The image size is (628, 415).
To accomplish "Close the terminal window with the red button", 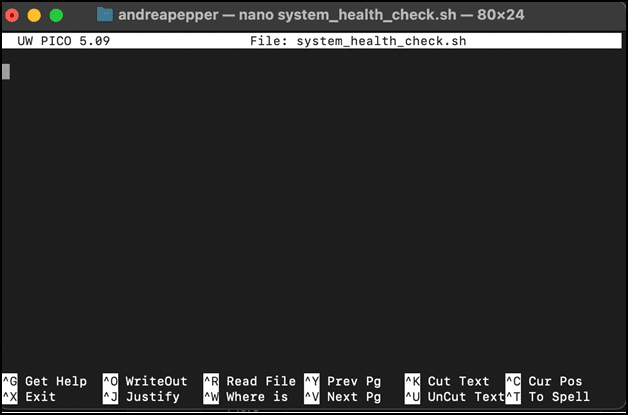I will tap(12, 15).
